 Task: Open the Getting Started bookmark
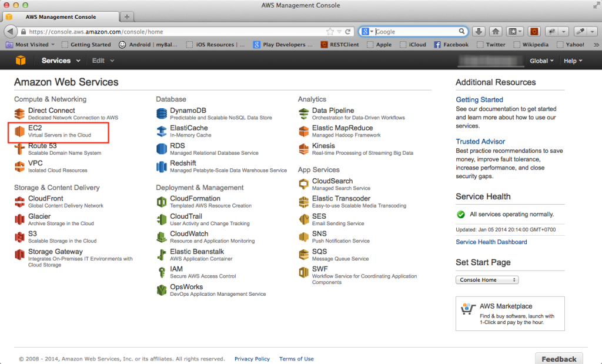pyautogui.click(x=86, y=45)
